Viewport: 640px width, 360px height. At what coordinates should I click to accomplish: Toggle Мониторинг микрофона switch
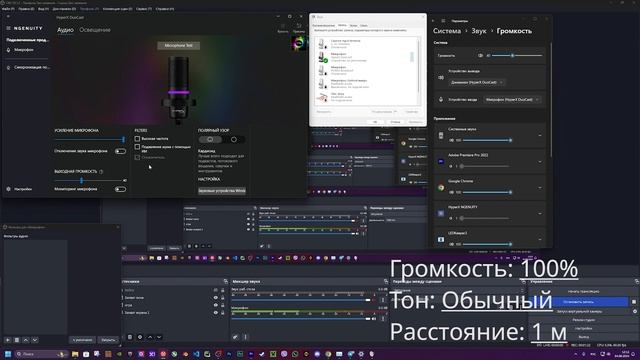pos(120,189)
